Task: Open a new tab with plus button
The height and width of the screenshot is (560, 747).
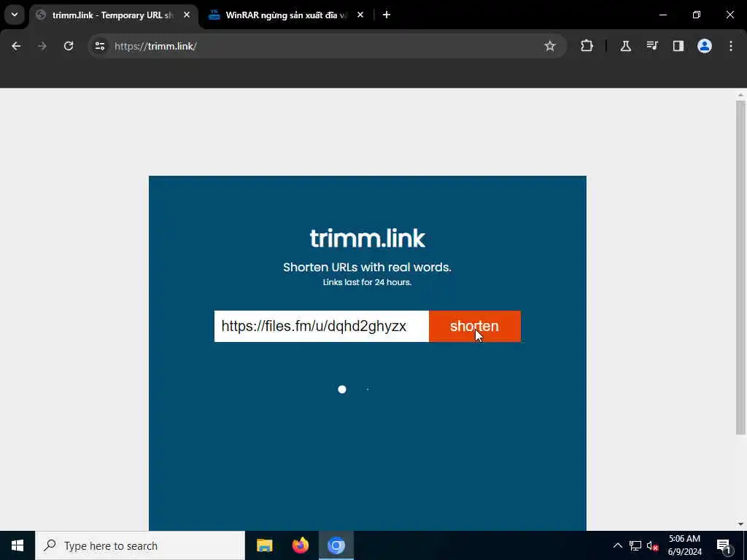Action: point(387,15)
